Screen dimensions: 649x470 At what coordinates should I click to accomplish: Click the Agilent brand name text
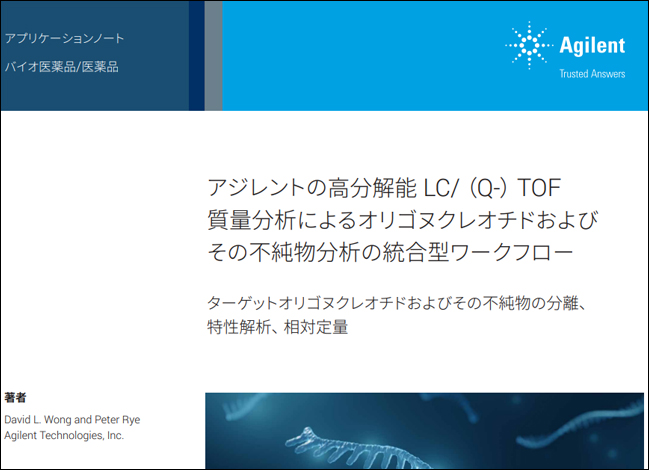[x=592, y=45]
